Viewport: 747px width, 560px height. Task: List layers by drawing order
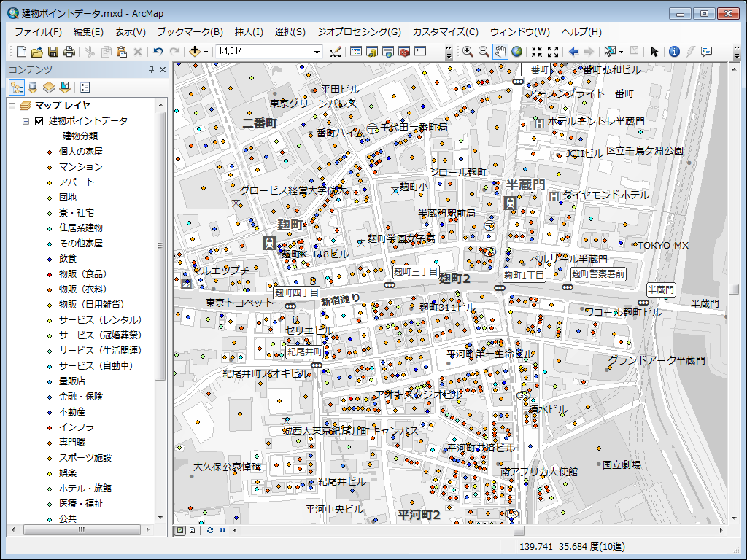(17, 87)
